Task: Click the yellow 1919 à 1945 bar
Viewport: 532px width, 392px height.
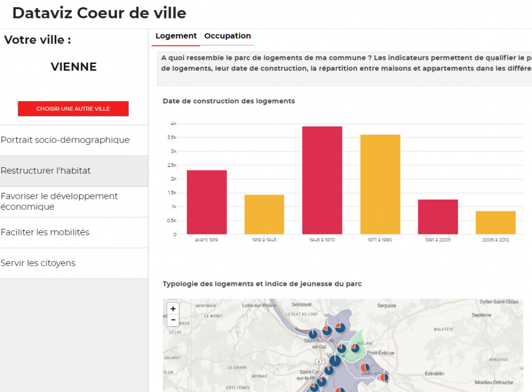Action: pyautogui.click(x=264, y=214)
